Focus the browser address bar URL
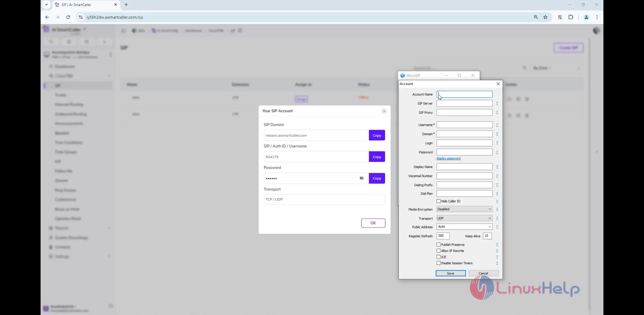 click(115, 17)
